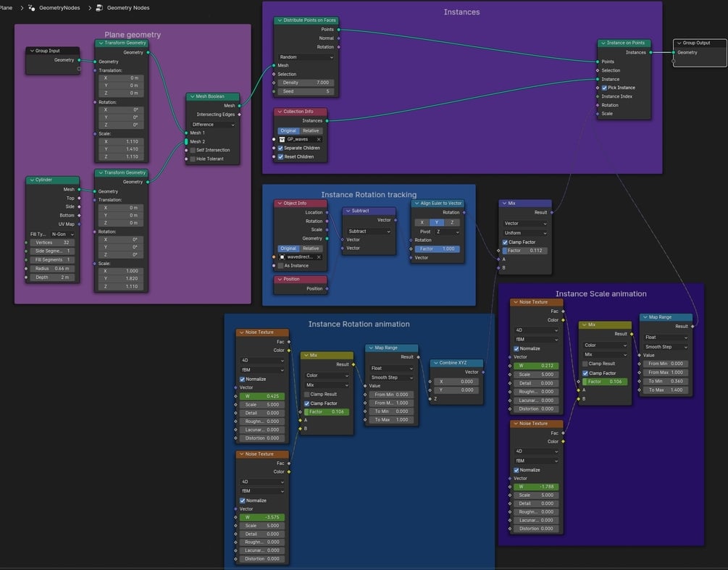
Task: Select Original in Collection Info
Action: [288, 131]
